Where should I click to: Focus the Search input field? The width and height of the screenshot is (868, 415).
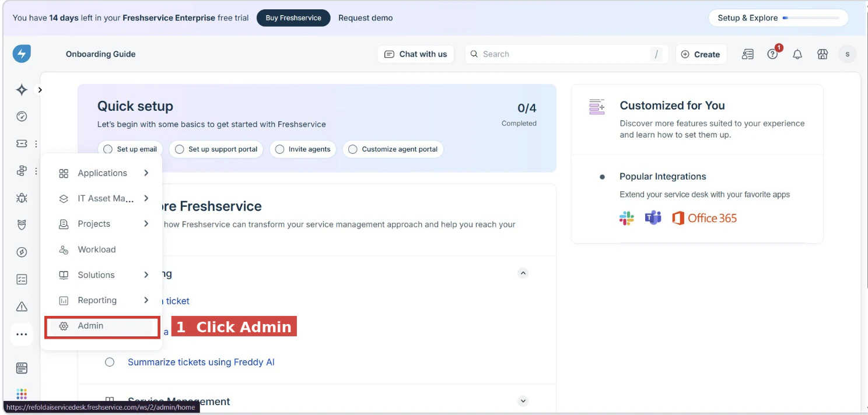click(566, 54)
